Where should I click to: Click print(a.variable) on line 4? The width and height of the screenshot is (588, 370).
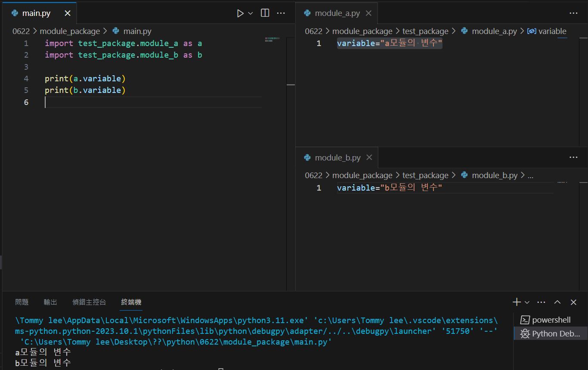[85, 78]
